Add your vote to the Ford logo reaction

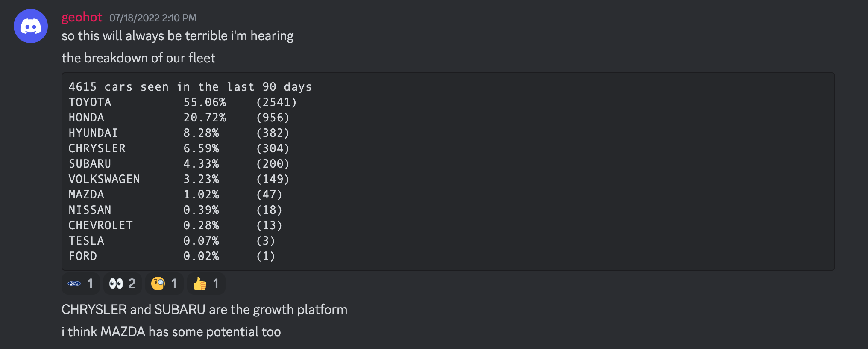pos(81,284)
